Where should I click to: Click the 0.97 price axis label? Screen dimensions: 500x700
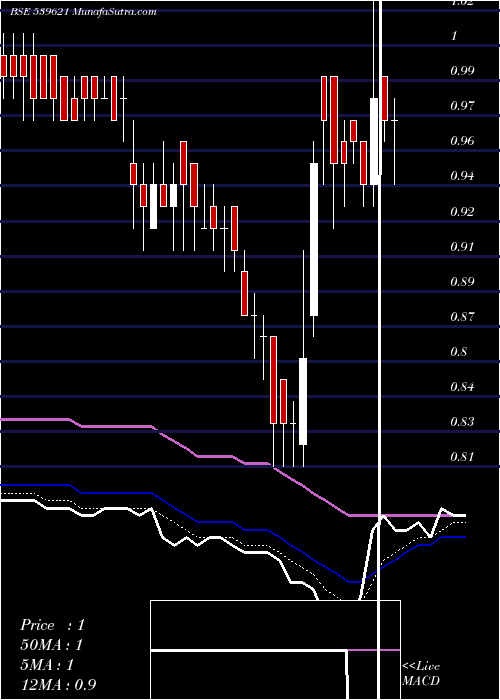[x=462, y=106]
